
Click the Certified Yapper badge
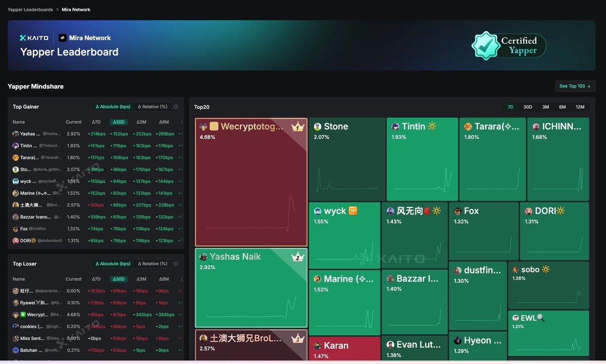509,45
